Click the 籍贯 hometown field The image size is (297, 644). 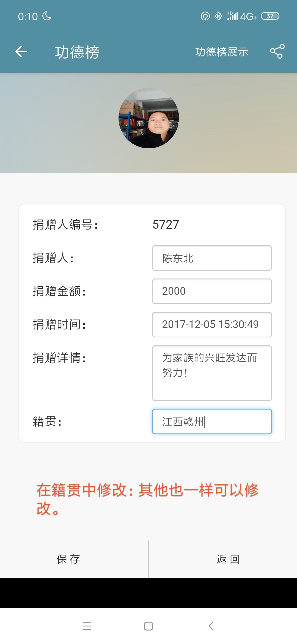click(212, 421)
